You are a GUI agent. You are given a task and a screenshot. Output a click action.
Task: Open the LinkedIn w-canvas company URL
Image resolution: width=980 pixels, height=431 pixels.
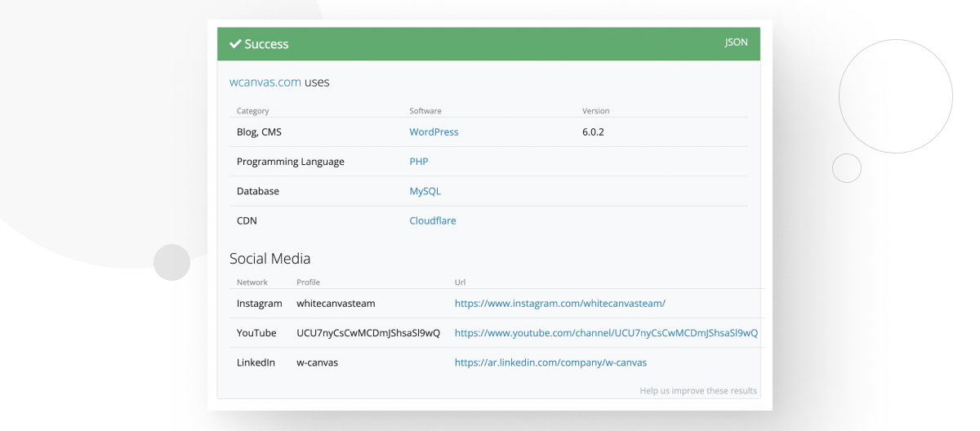point(550,362)
